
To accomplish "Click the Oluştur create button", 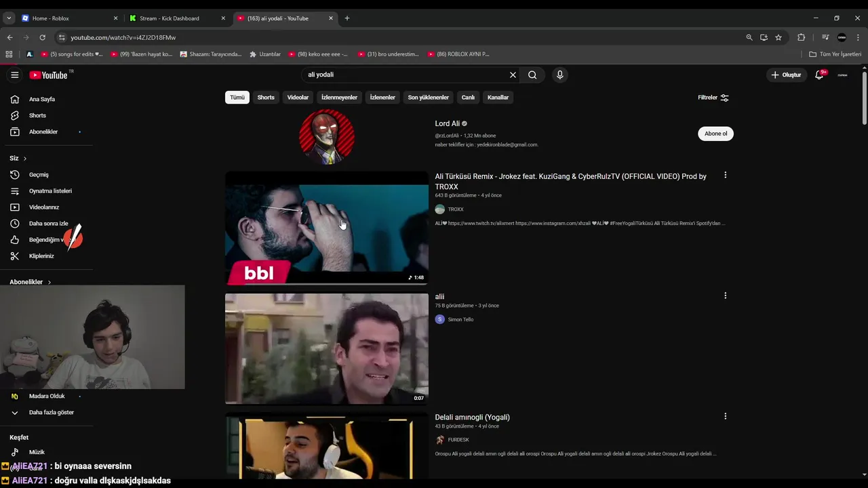I will pos(787,75).
